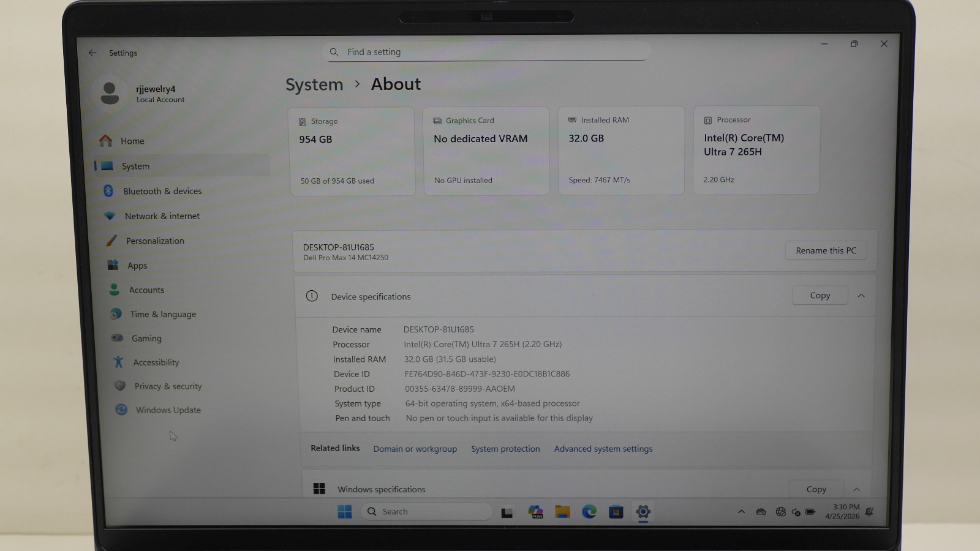Click the Device name value DESKTOP-81U1685
Viewport: 980px width, 551px height.
(x=439, y=329)
